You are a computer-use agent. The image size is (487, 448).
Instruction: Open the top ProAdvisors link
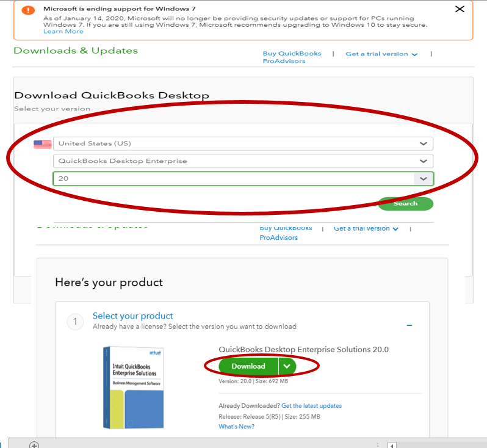[284, 61]
